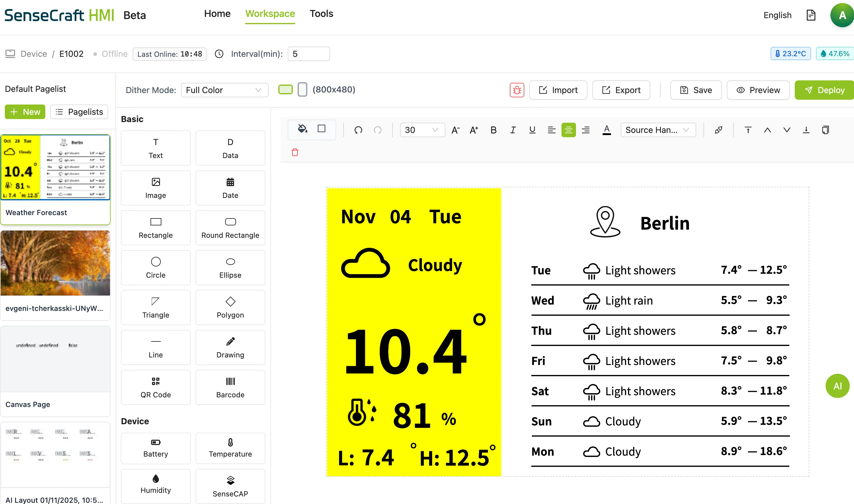854x504 pixels.
Task: Click the red bug debug icon
Action: pyautogui.click(x=516, y=90)
